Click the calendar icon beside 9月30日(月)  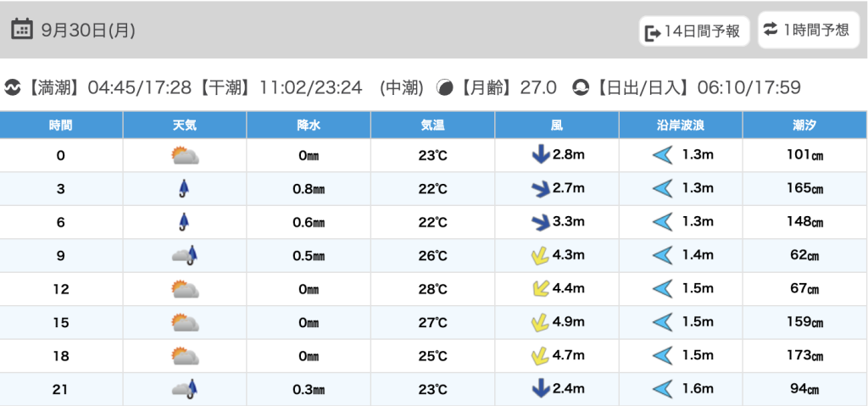coord(22,30)
